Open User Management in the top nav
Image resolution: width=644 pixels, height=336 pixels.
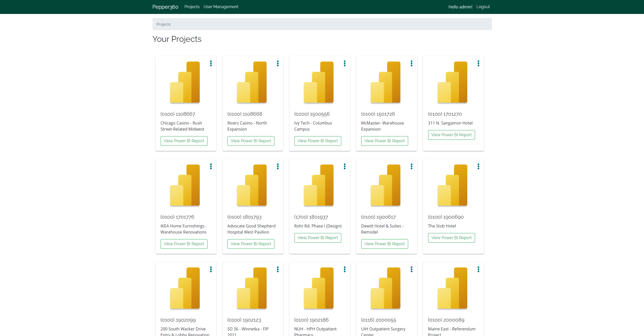[x=221, y=7]
